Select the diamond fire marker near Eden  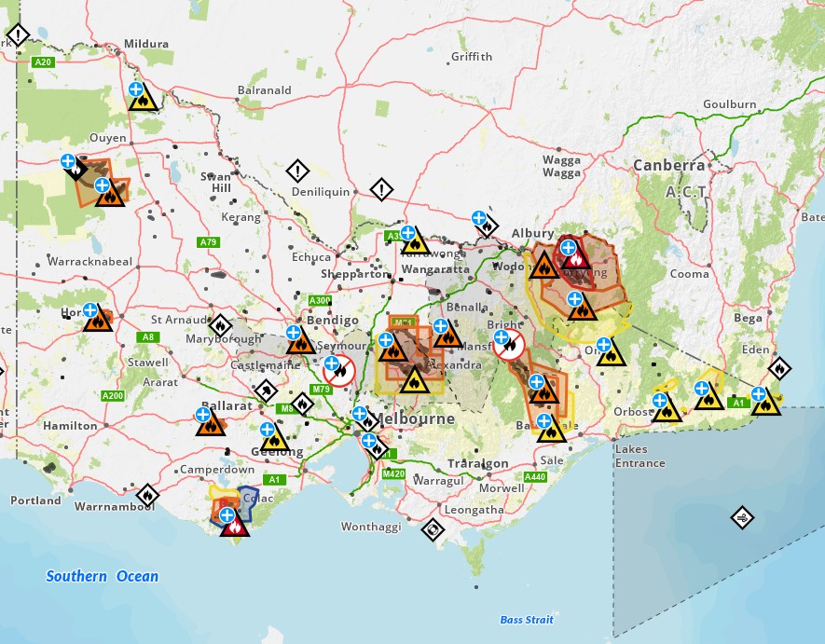tap(779, 369)
